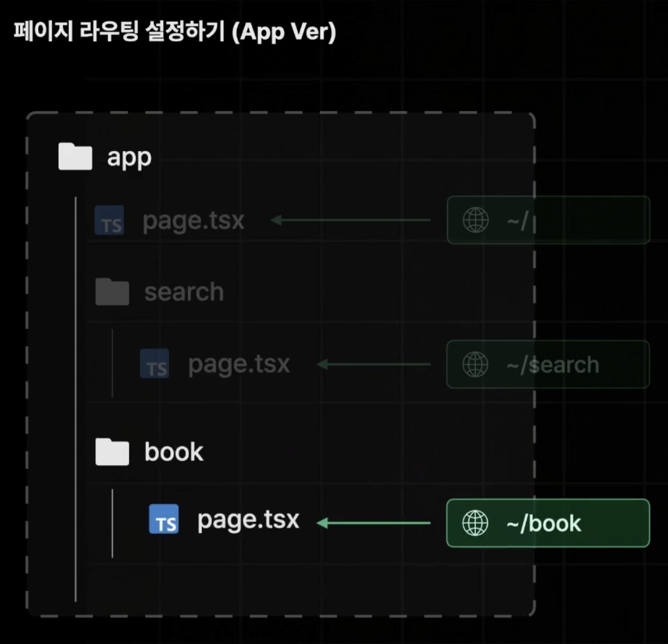668x644 pixels.
Task: Select the search folder name
Action: [x=184, y=292]
